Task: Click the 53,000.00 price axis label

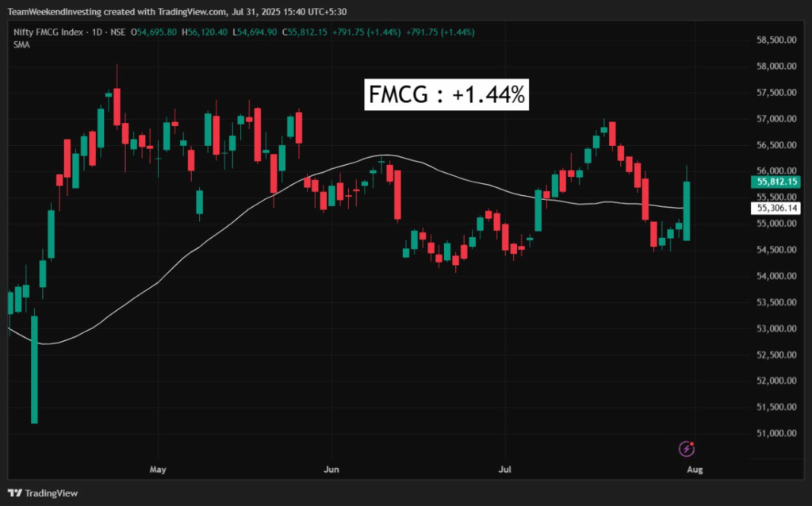Action: coord(776,328)
